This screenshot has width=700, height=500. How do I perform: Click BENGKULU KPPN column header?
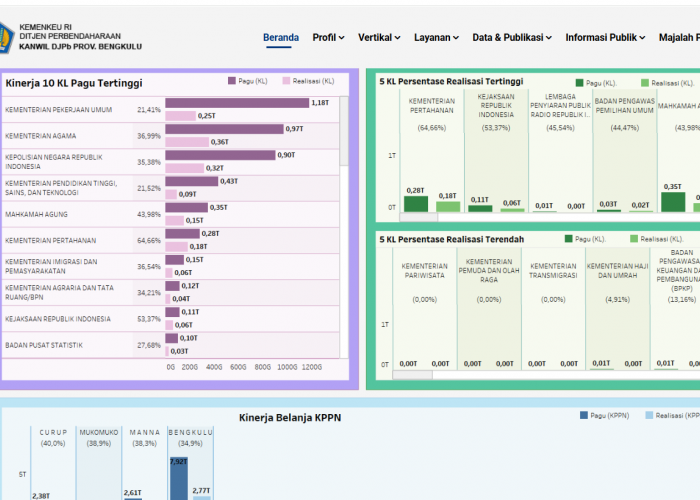point(191,433)
